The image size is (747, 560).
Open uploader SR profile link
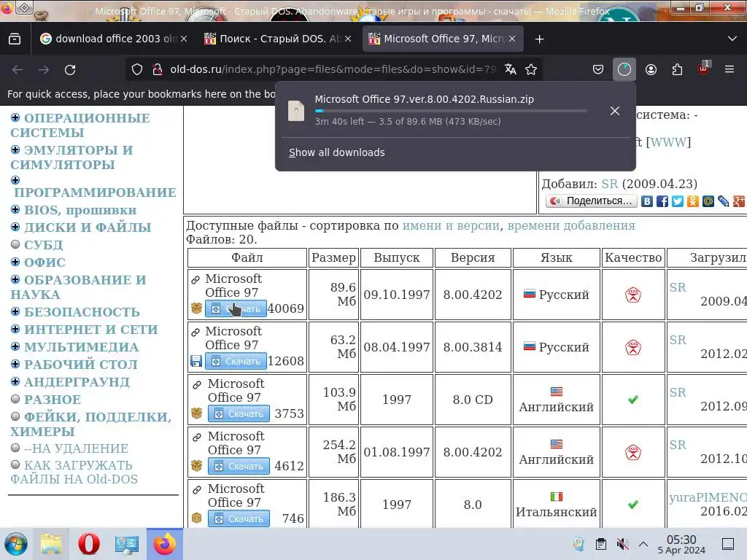pyautogui.click(x=609, y=184)
